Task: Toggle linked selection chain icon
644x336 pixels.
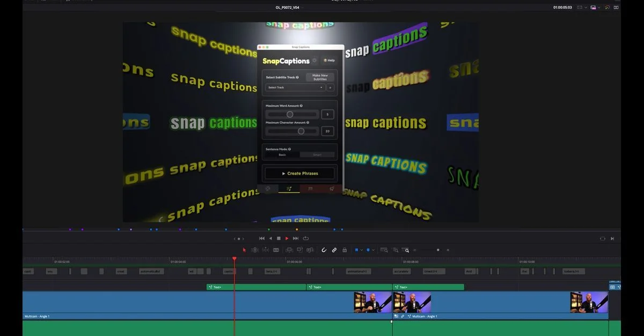Action: click(334, 250)
